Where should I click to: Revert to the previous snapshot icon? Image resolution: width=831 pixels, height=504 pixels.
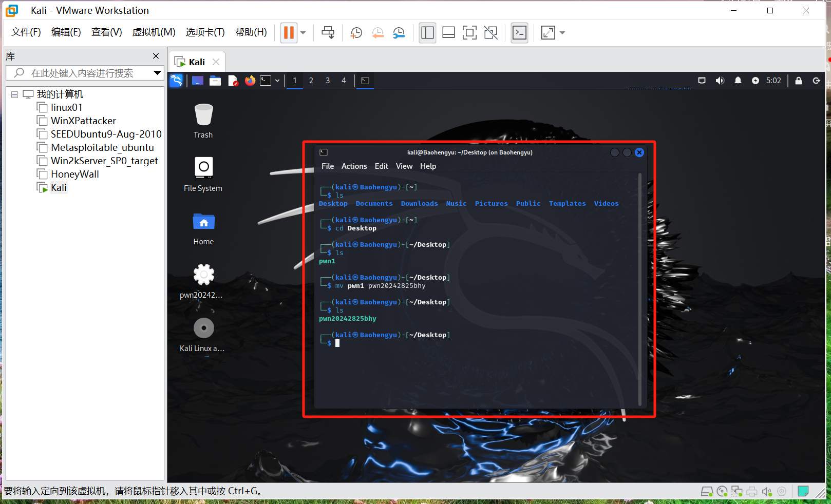click(377, 33)
